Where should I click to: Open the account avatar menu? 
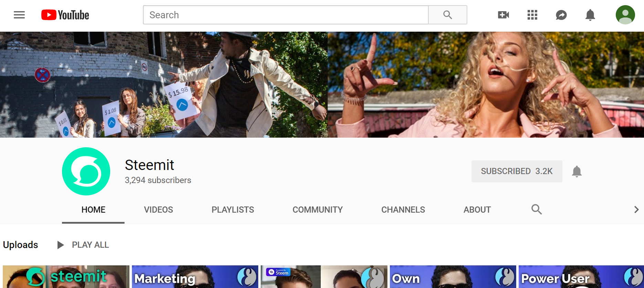[x=625, y=15]
